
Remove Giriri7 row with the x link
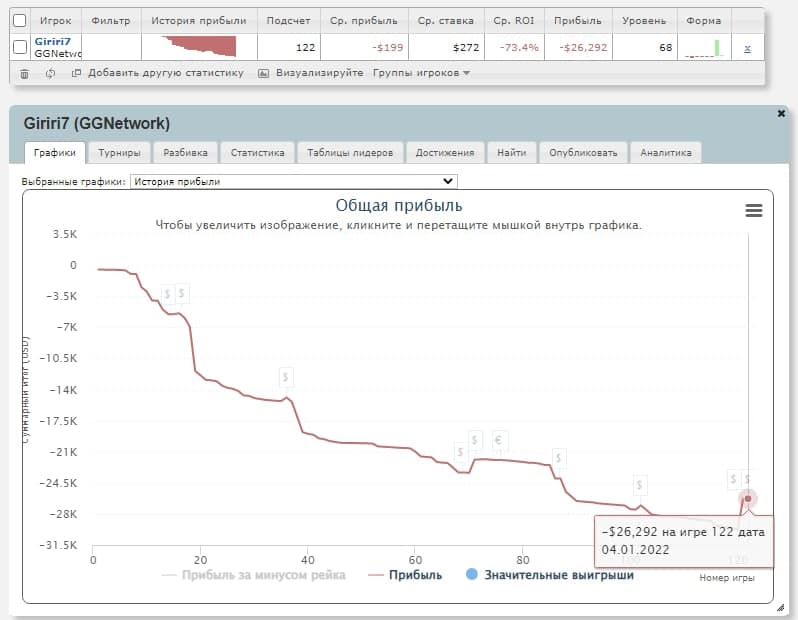click(x=748, y=47)
